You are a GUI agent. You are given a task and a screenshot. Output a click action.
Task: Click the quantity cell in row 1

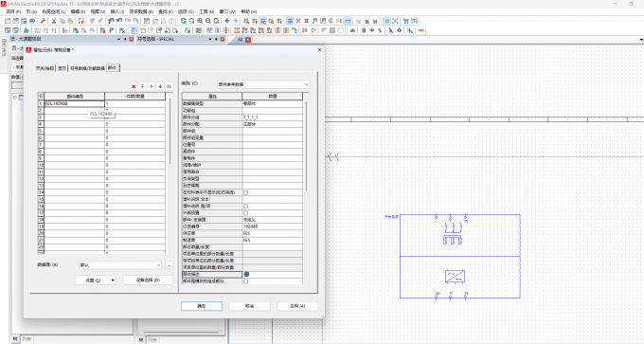pyautogui.click(x=135, y=104)
